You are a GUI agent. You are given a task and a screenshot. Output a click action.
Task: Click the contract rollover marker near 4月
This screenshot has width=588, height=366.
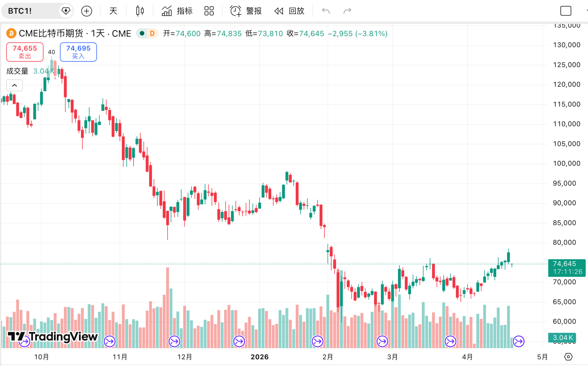[x=450, y=341]
